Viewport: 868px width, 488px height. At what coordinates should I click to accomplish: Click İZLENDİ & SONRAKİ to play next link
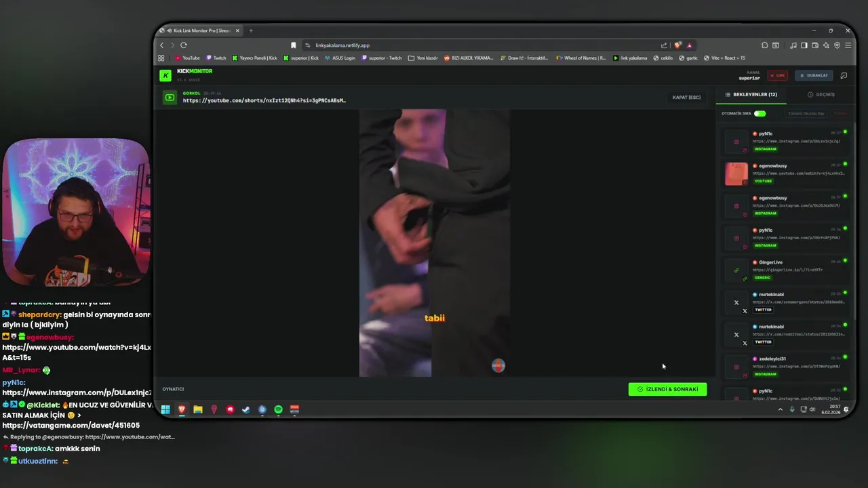coord(667,389)
